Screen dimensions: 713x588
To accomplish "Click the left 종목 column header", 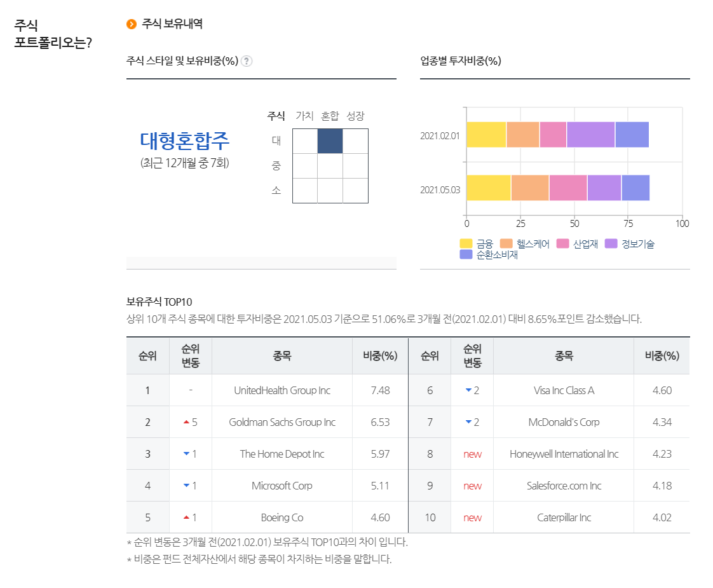I will click(282, 356).
